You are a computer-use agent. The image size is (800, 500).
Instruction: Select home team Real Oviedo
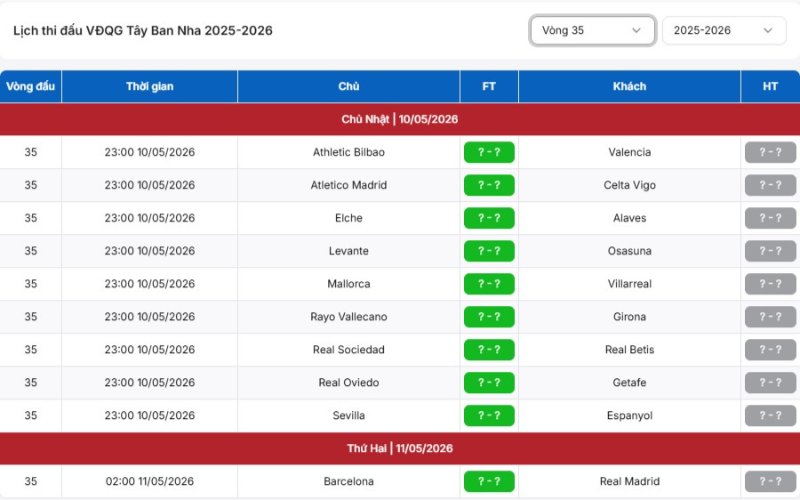coord(348,383)
